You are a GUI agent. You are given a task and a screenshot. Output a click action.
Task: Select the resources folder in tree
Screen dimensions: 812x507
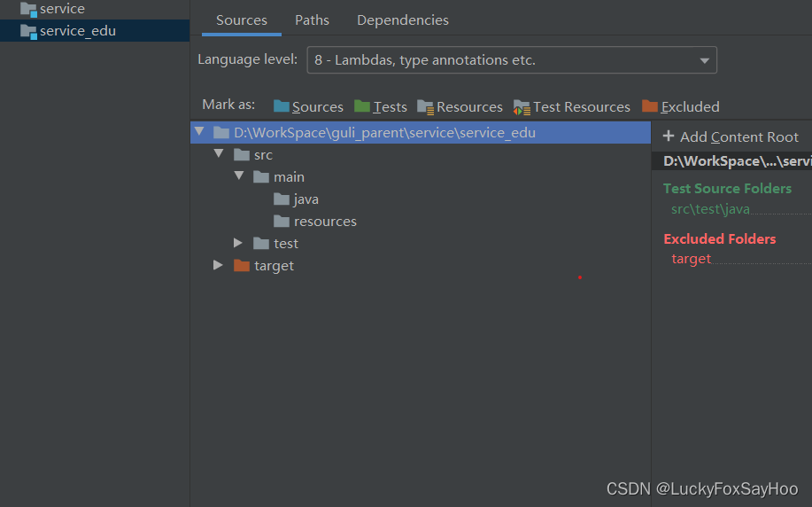point(325,222)
